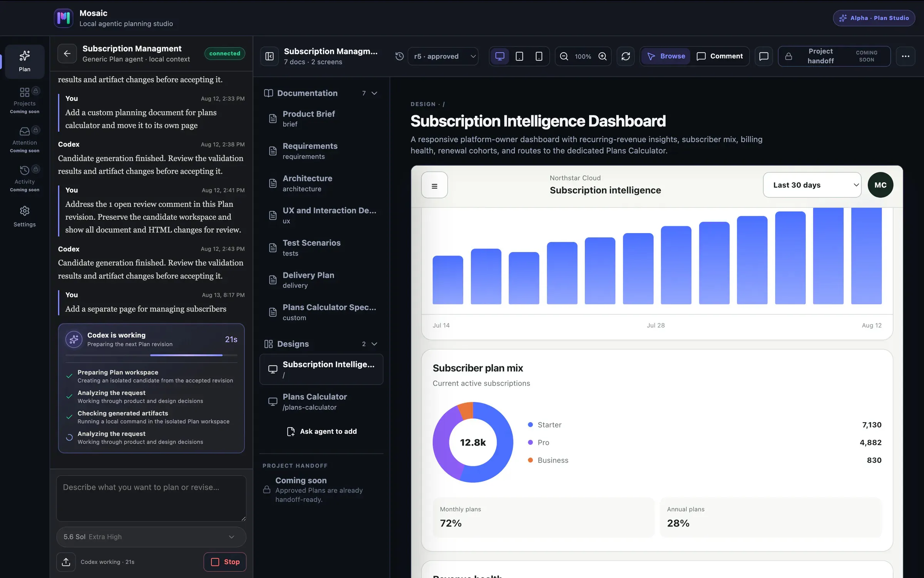924x578 pixels.
Task: Click the connected status badge
Action: [224, 53]
